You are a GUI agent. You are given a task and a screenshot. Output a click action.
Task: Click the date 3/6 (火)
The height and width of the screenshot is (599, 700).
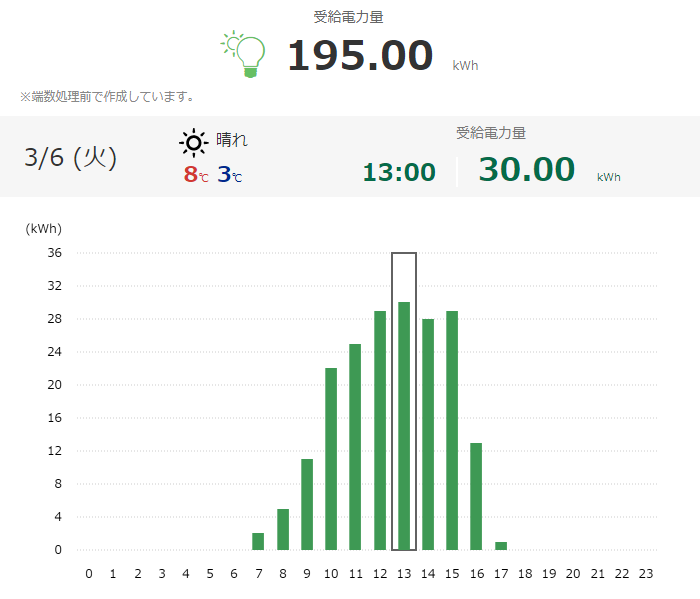(x=71, y=158)
